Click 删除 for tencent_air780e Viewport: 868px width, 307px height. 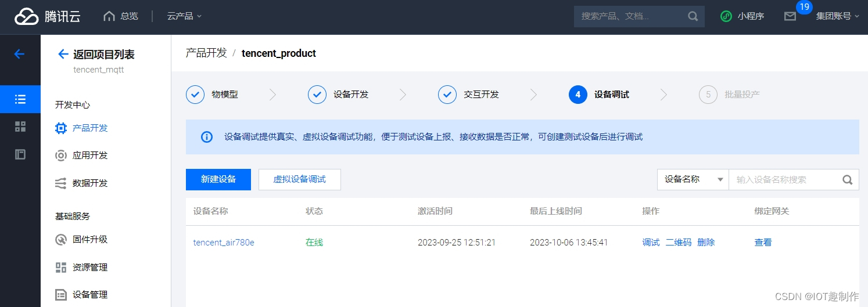tap(706, 243)
